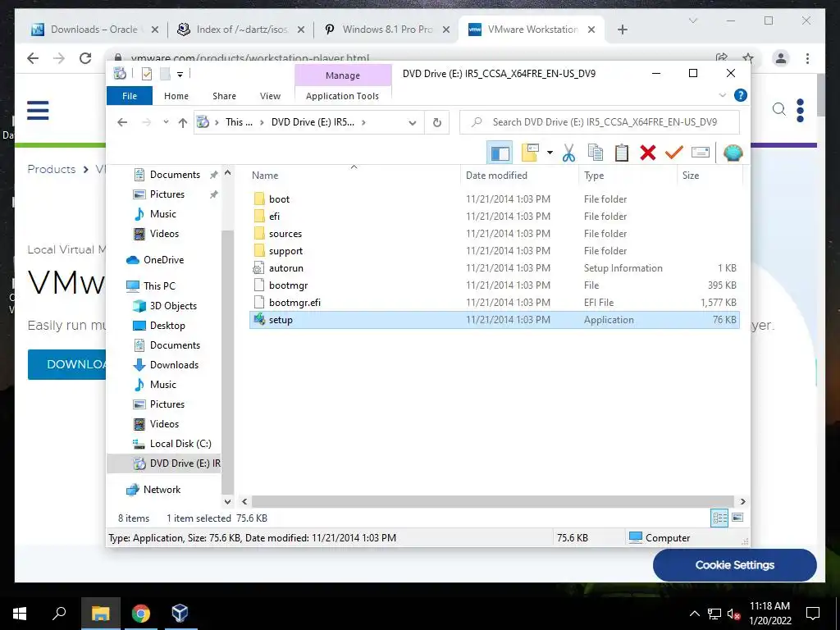The image size is (840, 630).
Task: Click 'DVD Drive (E:) IR5...' breadcrumb segment
Action: click(x=313, y=122)
